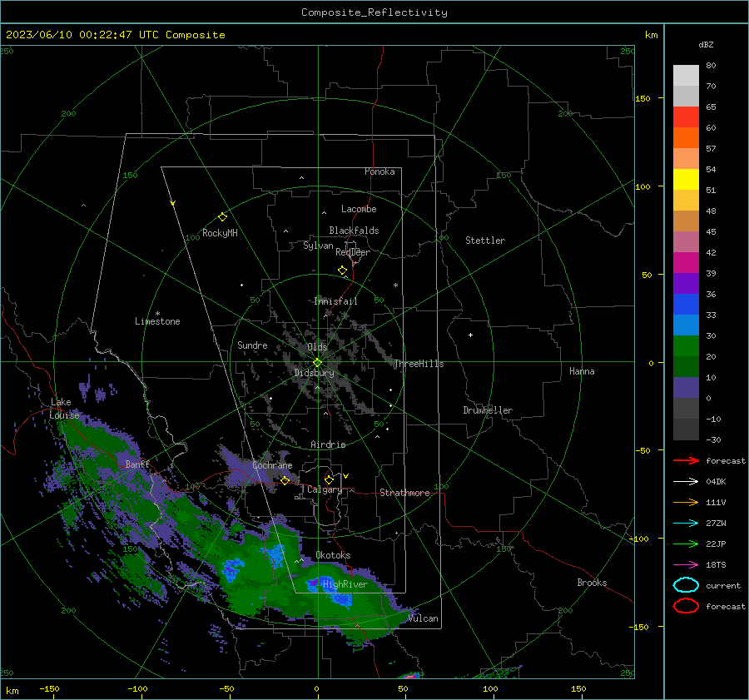Screen dimensions: 749x700
Task: Click the km unit label at bottom left
Action: click(x=12, y=691)
